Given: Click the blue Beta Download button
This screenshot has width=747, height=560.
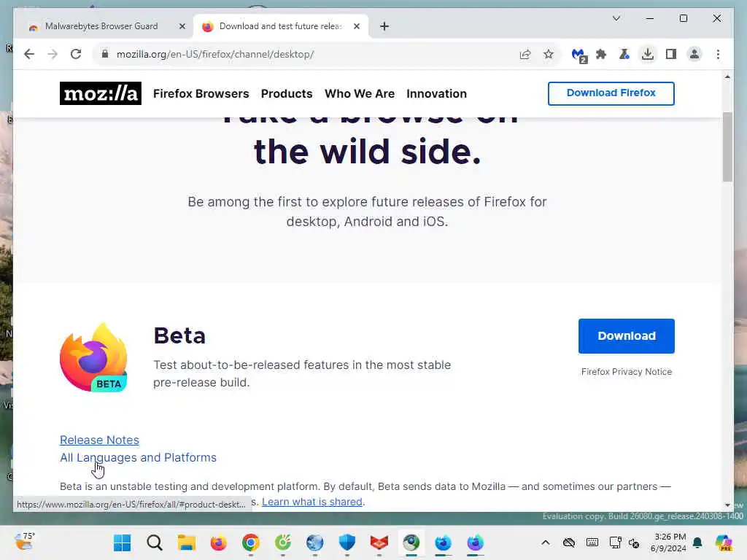Looking at the screenshot, I should (627, 336).
